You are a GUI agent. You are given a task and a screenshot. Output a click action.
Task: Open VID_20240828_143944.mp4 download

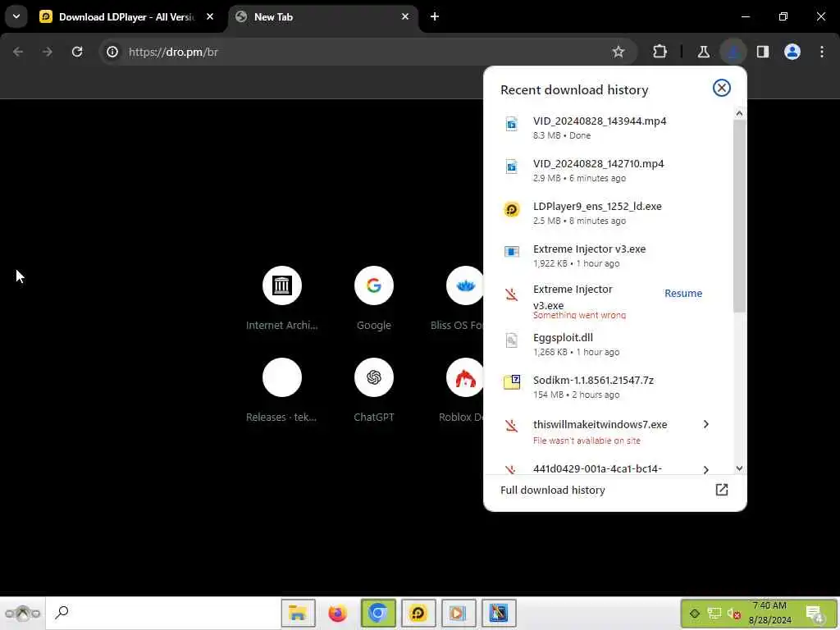(608, 127)
